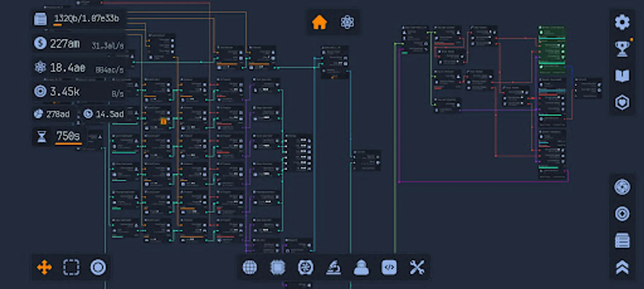Click the research amount 18.4ae
Screen dimensions: 644x289
68,68
